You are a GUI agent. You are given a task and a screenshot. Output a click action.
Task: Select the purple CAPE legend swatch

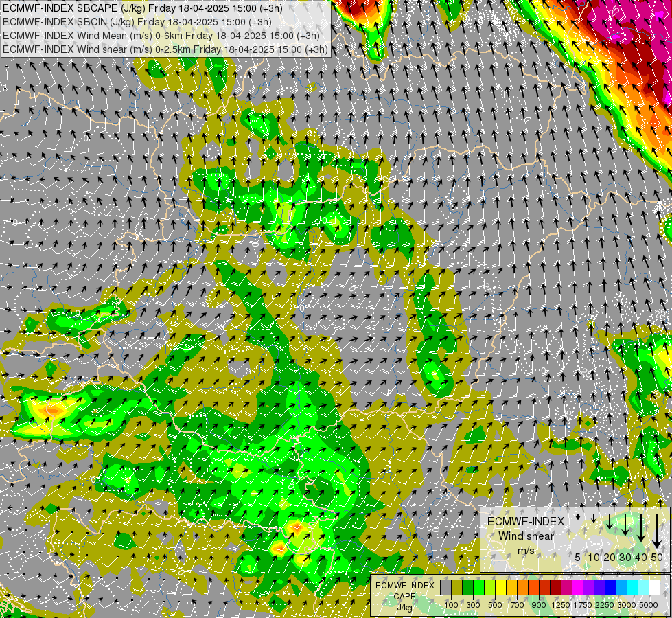[x=589, y=587]
